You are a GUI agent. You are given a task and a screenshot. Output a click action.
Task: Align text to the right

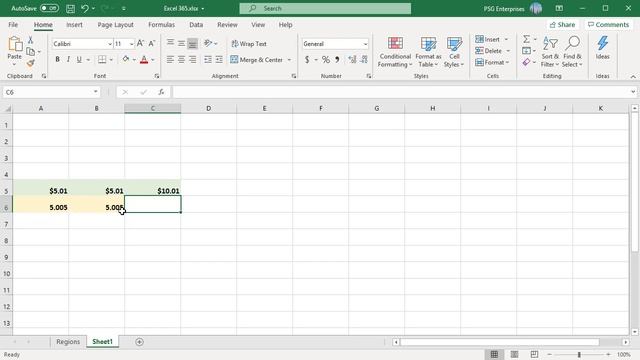(x=192, y=60)
